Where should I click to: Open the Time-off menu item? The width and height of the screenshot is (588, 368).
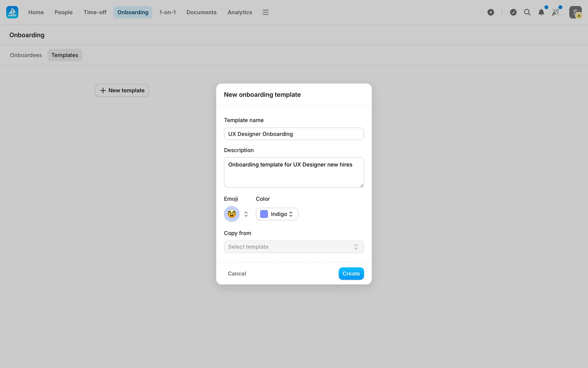[95, 12]
